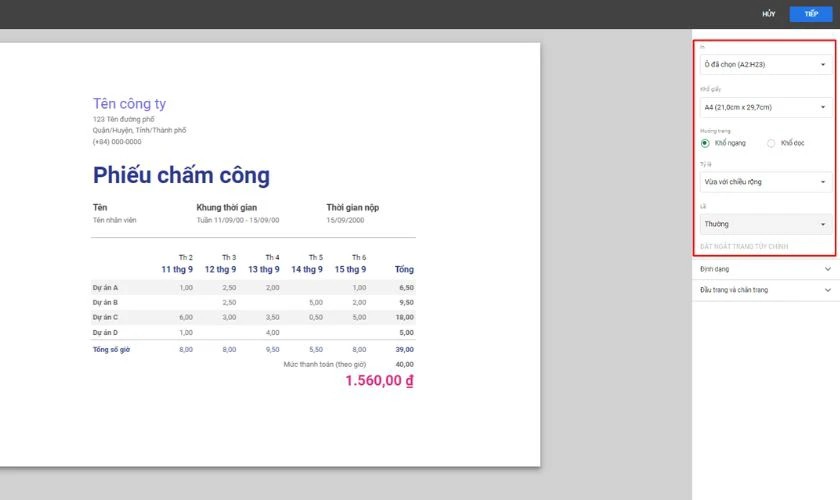840x500 pixels.
Task: Click the '15 thg 9' column header
Action: [350, 269]
